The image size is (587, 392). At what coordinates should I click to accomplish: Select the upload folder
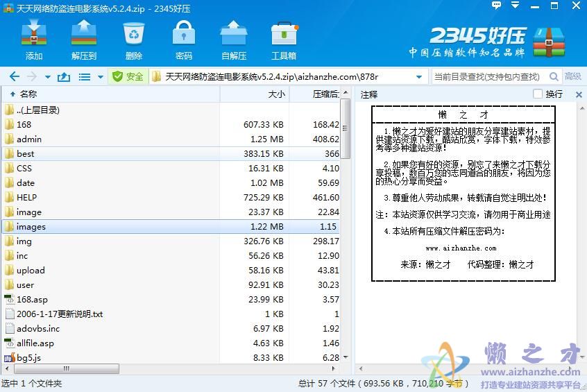pos(171,271)
